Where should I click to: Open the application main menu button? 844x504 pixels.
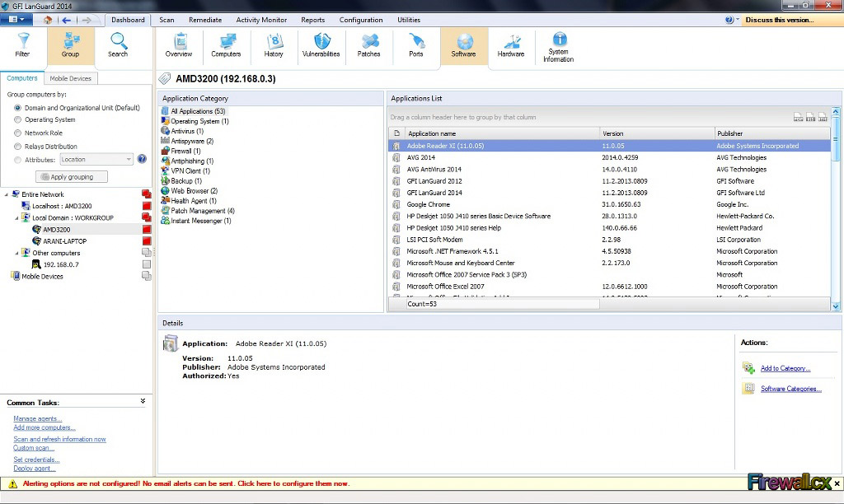pos(16,20)
